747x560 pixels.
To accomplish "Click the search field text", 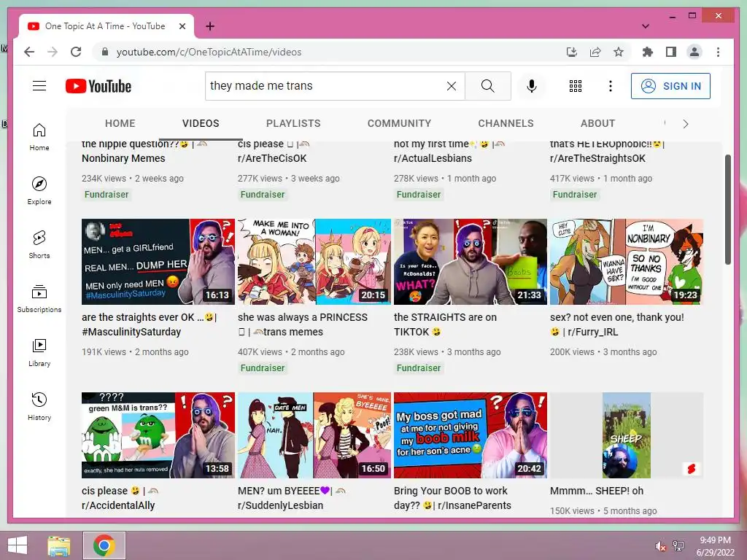I will coord(261,86).
